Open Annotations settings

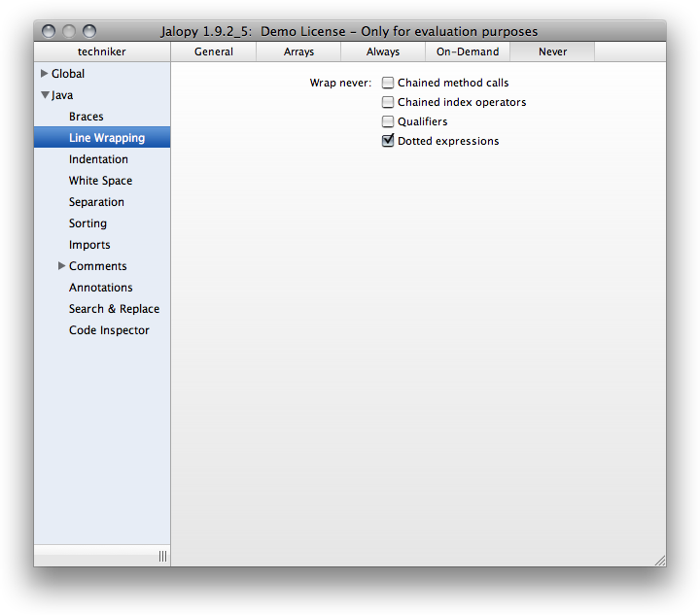click(x=102, y=288)
